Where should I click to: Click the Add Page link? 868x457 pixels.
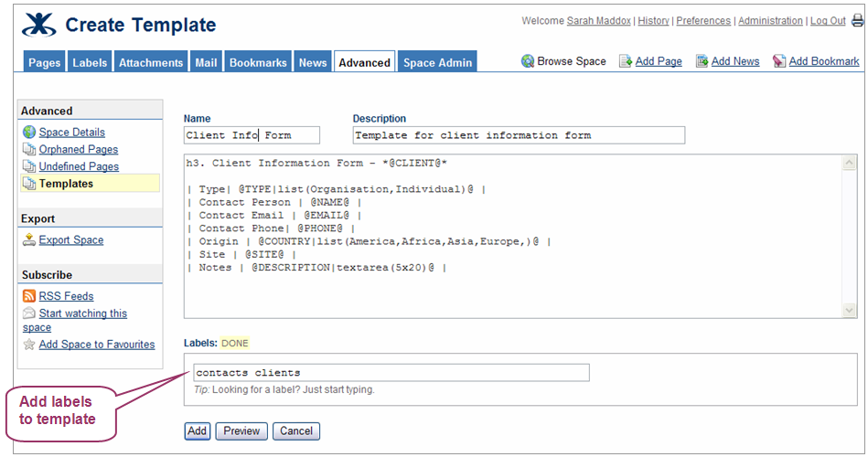[659, 61]
